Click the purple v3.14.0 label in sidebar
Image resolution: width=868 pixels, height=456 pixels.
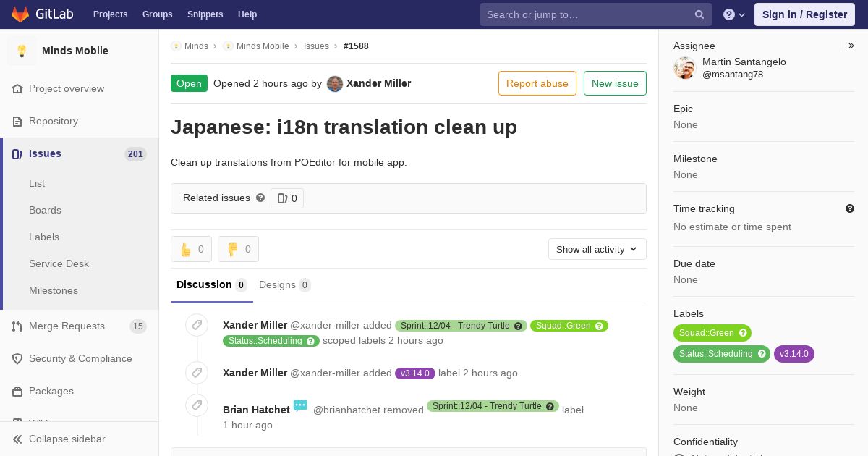pos(794,354)
